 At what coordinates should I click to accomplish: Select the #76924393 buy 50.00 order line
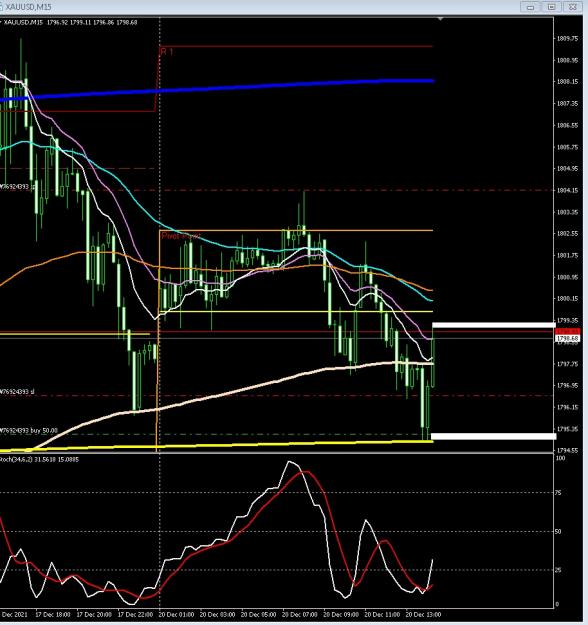pyautogui.click(x=29, y=430)
